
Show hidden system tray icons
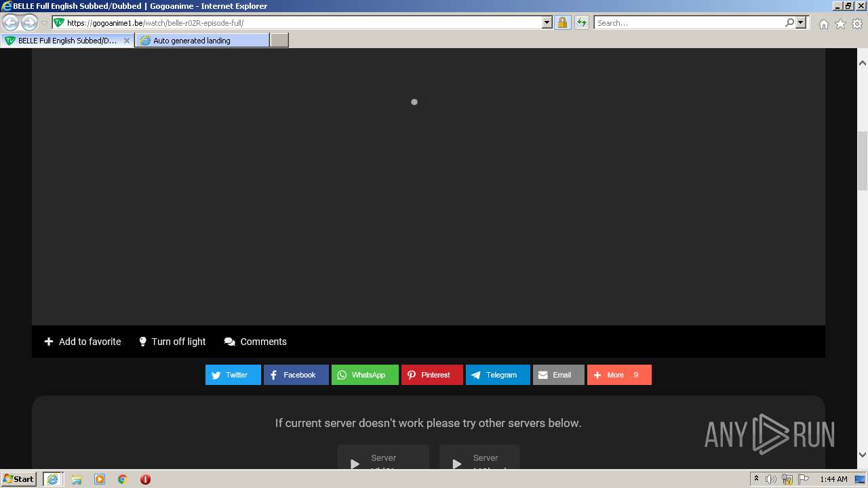pos(756,479)
